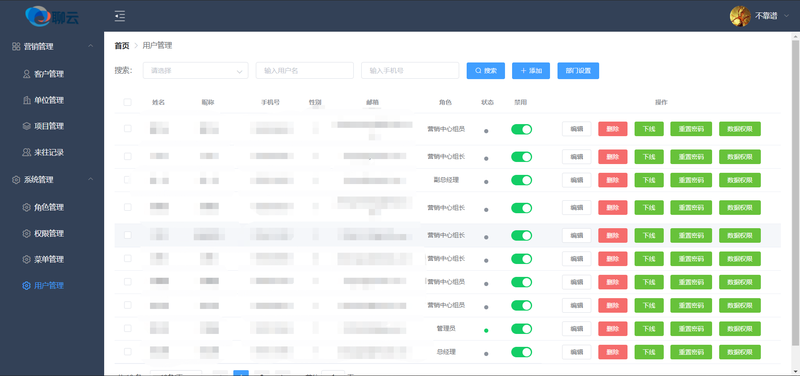Click 编辑 in the 副总经理 row
This screenshot has width=800, height=376.
(x=577, y=180)
